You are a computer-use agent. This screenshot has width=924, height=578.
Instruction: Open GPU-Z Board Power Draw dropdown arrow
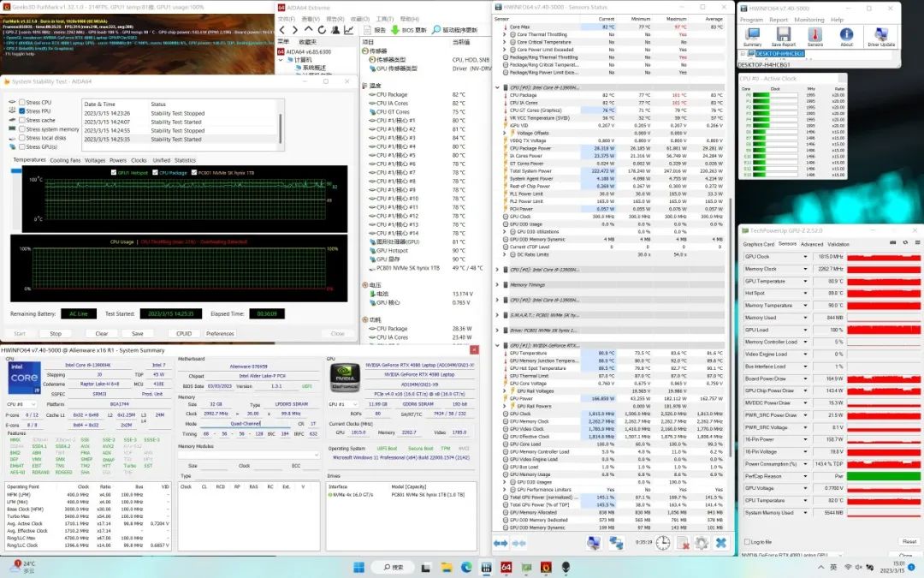805,378
